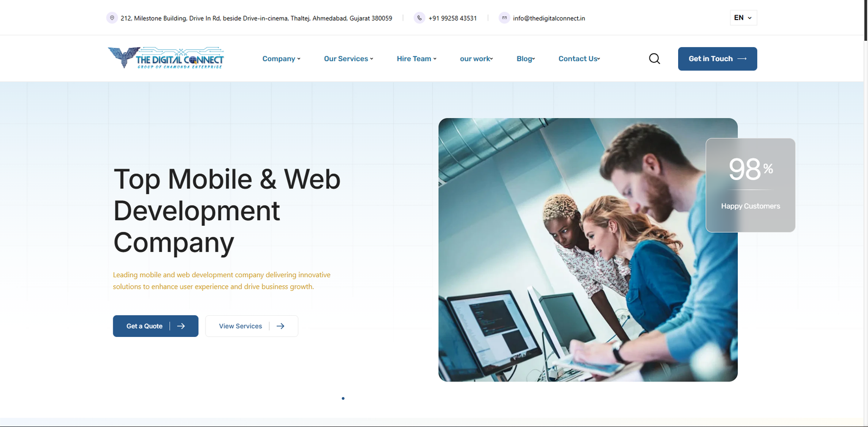868x427 pixels.
Task: Click arrow icon on Get a Quote
Action: click(181, 326)
